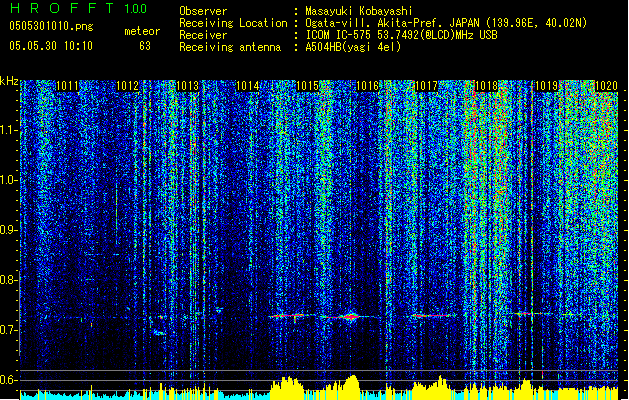Click the 1.0 frequency axis label
The width and height of the screenshot is (629, 400).
point(9,180)
